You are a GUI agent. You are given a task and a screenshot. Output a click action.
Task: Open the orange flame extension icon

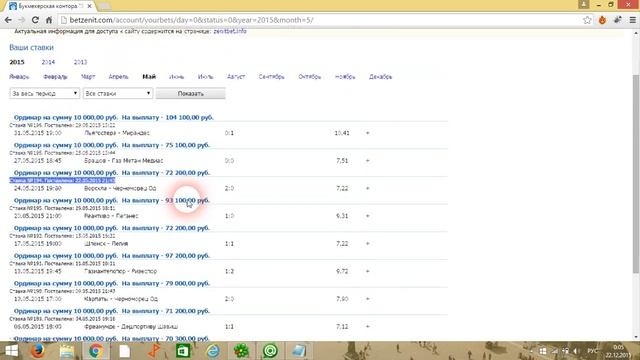[x=602, y=20]
